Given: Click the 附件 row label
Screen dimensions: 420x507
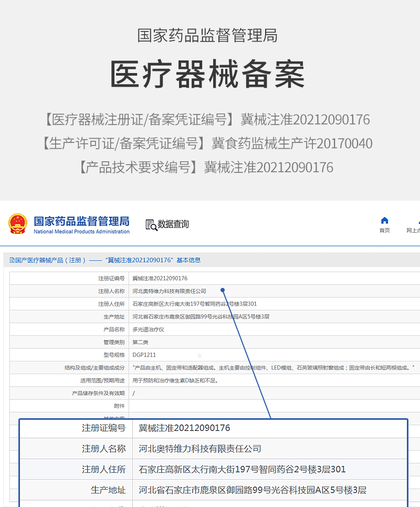Looking at the screenshot, I should point(119,406).
